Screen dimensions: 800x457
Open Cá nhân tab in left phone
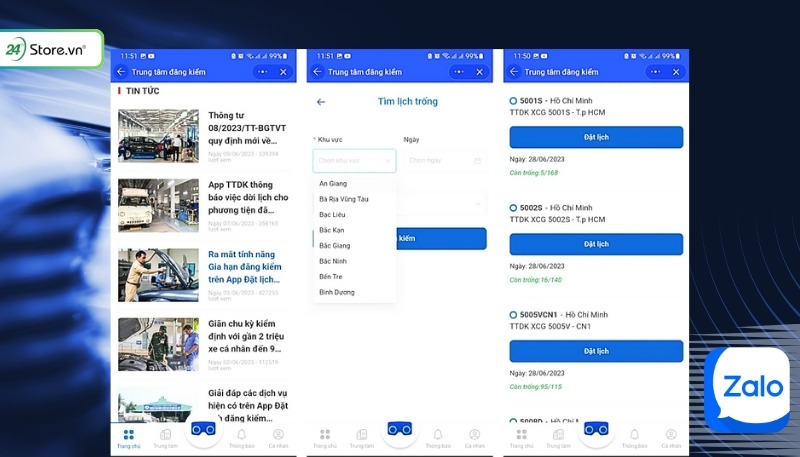coord(278,439)
